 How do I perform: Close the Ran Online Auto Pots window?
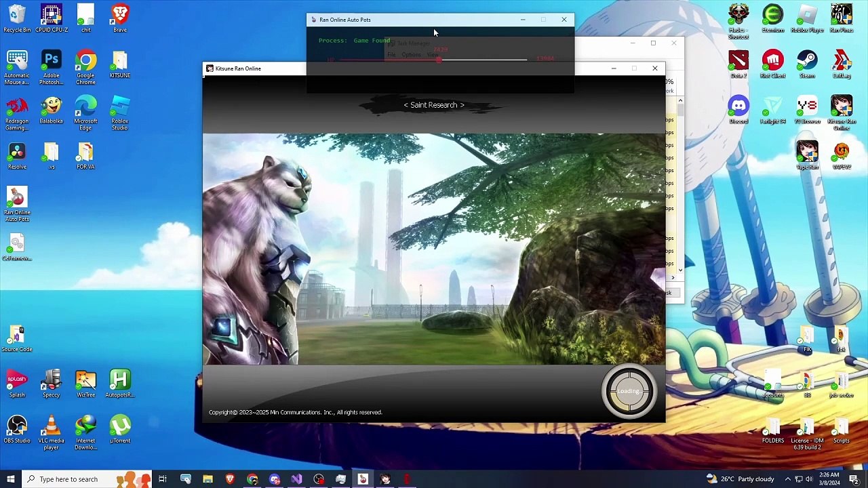(x=564, y=20)
